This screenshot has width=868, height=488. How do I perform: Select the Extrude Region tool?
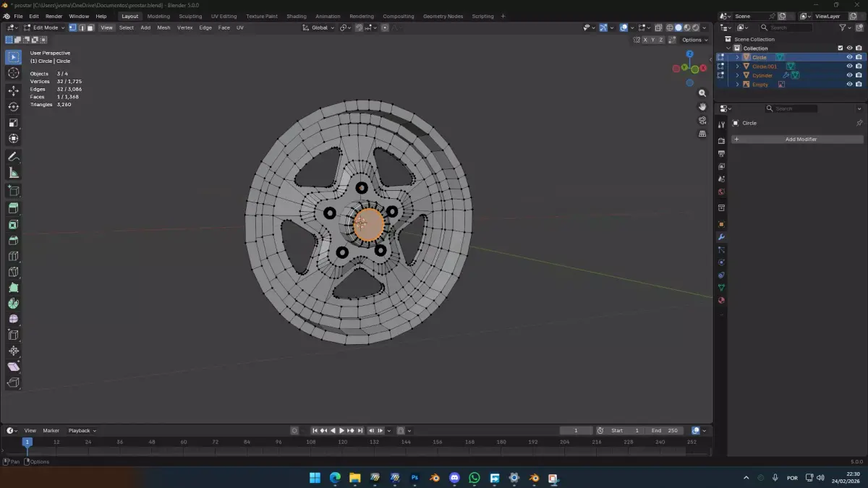click(x=14, y=209)
